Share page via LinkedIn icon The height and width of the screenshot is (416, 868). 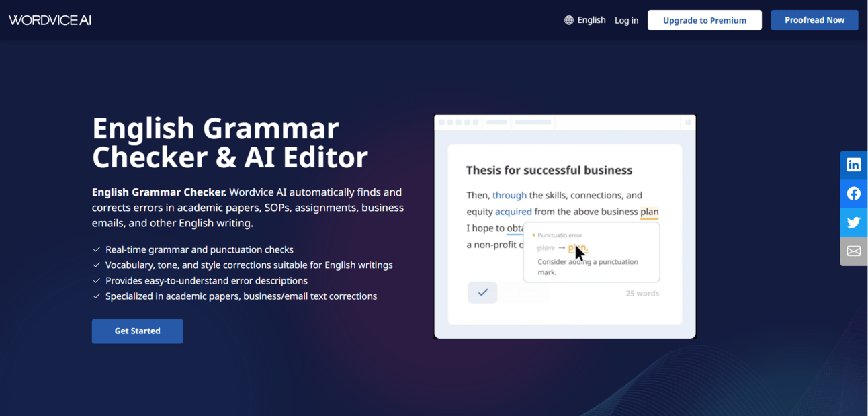point(854,165)
